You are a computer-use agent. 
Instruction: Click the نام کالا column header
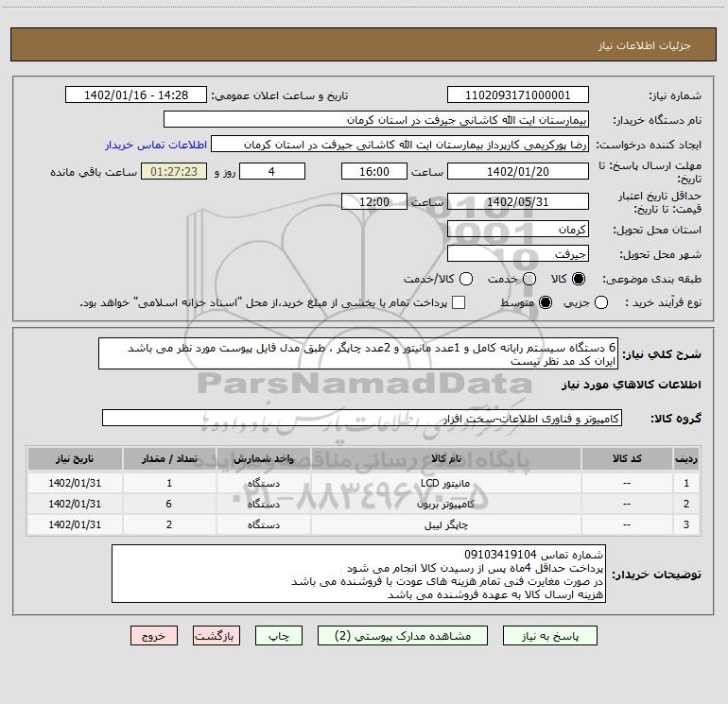click(445, 458)
